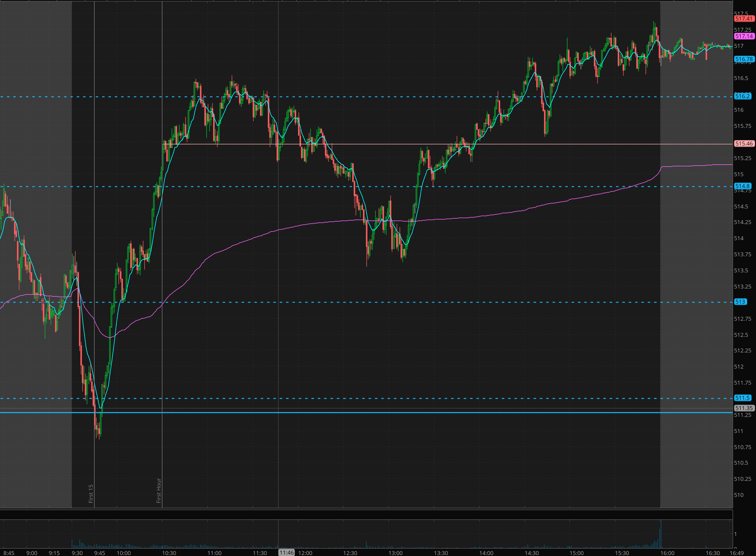Screen dimensions: 756x556
Task: Click the volume axis label 1
Action: tap(736, 534)
